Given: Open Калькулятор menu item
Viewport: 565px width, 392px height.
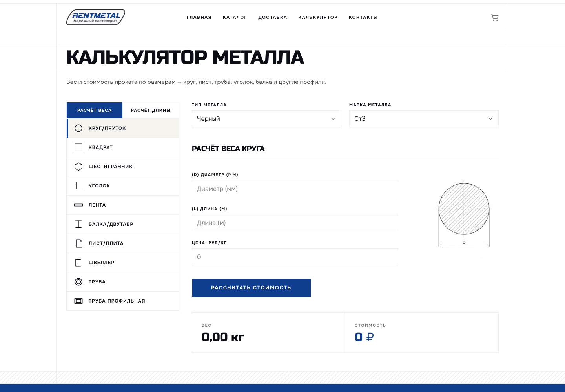Looking at the screenshot, I should (x=318, y=17).
